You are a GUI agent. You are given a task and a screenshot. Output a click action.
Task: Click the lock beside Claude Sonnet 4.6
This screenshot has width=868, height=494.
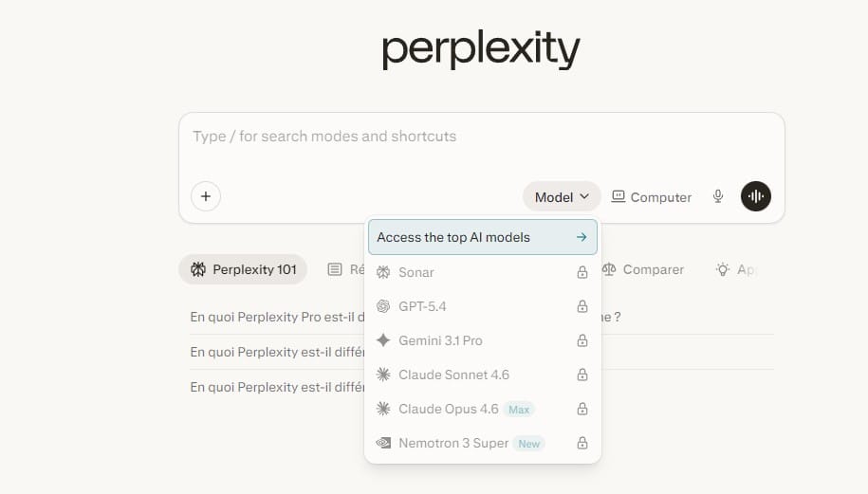(582, 375)
